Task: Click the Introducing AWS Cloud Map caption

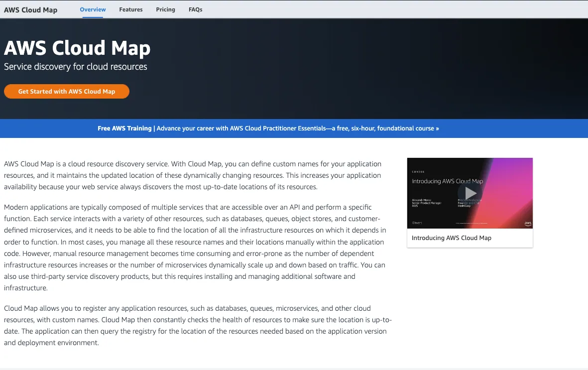Action: (x=452, y=238)
